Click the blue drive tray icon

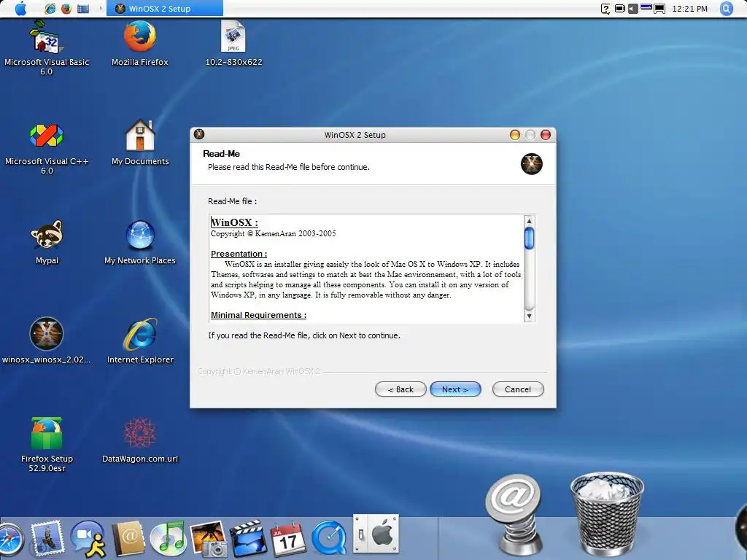pos(646,7)
